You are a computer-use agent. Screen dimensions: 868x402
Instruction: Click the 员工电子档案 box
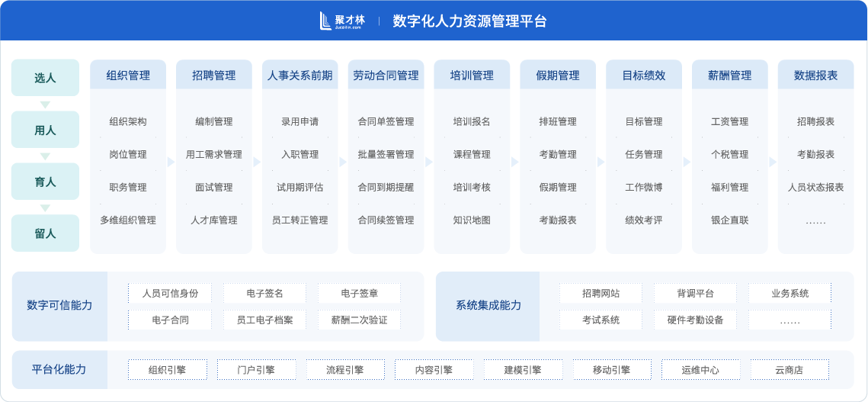point(264,320)
